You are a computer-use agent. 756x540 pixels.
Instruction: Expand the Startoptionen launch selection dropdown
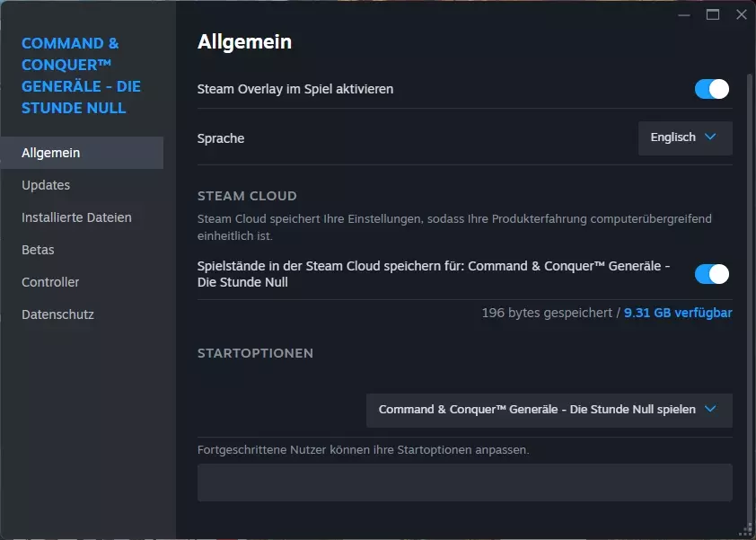(549, 411)
